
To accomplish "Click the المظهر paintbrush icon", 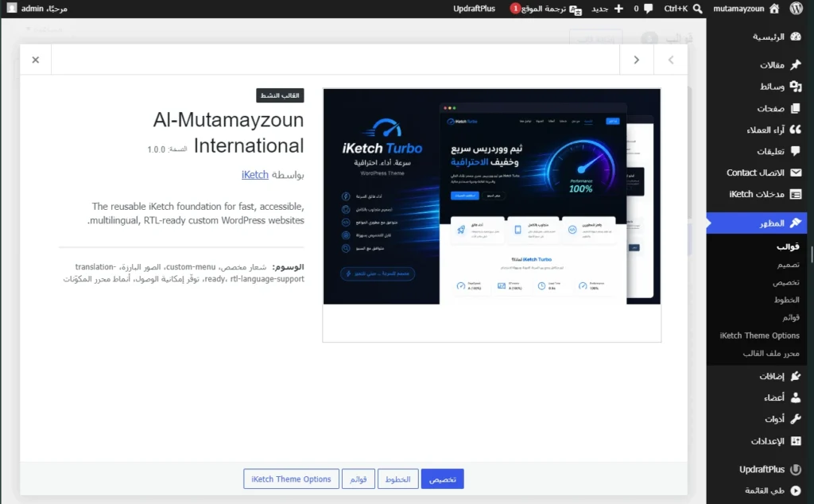I will pos(795,223).
